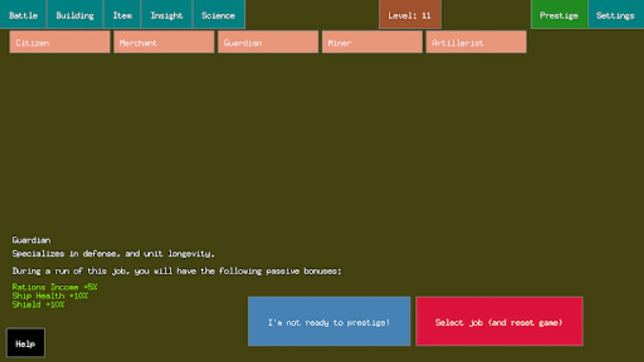This screenshot has width=644, height=362.
Task: Click the Guardian description heading
Action: 31,240
